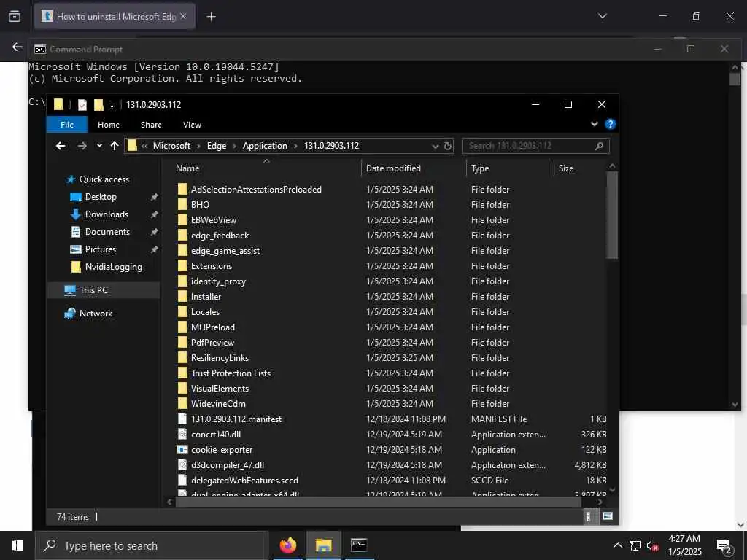This screenshot has height=560, width=747.
Task: Open recent locations dropdown arrow
Action: point(99,146)
